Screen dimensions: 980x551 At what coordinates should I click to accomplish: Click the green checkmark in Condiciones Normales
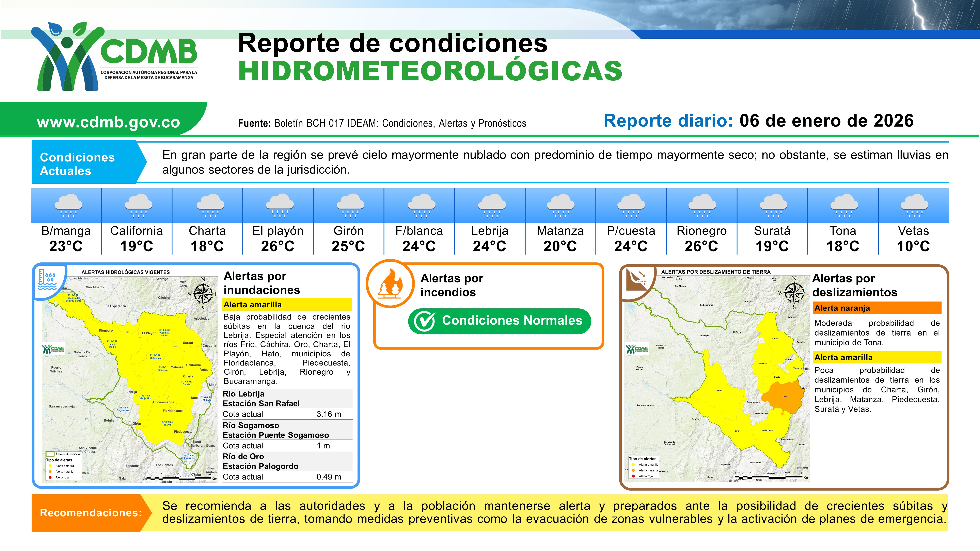click(424, 321)
